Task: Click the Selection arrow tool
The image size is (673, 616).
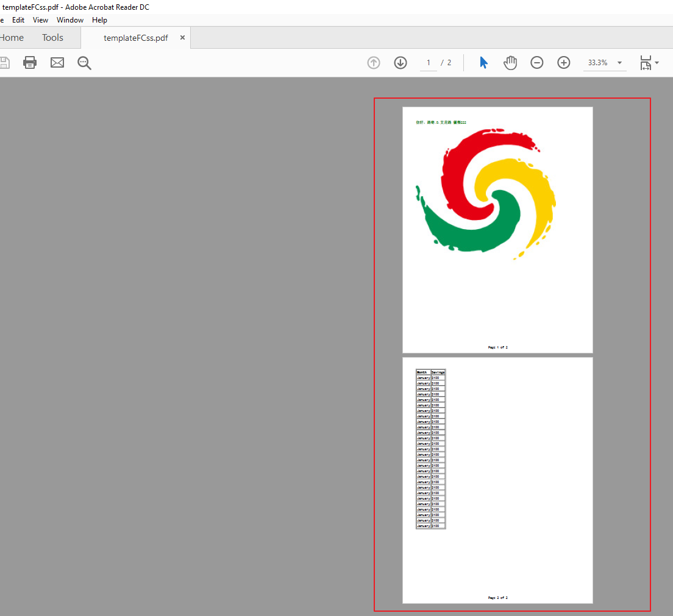Action: (x=483, y=62)
